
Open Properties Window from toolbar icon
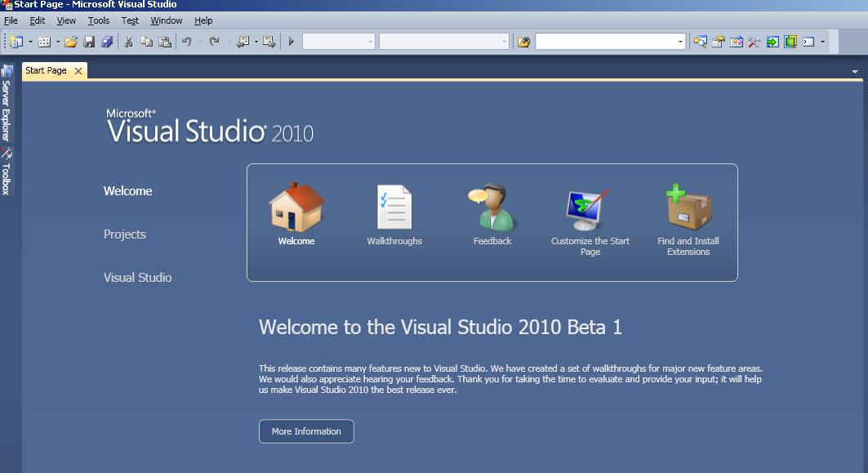pyautogui.click(x=719, y=42)
